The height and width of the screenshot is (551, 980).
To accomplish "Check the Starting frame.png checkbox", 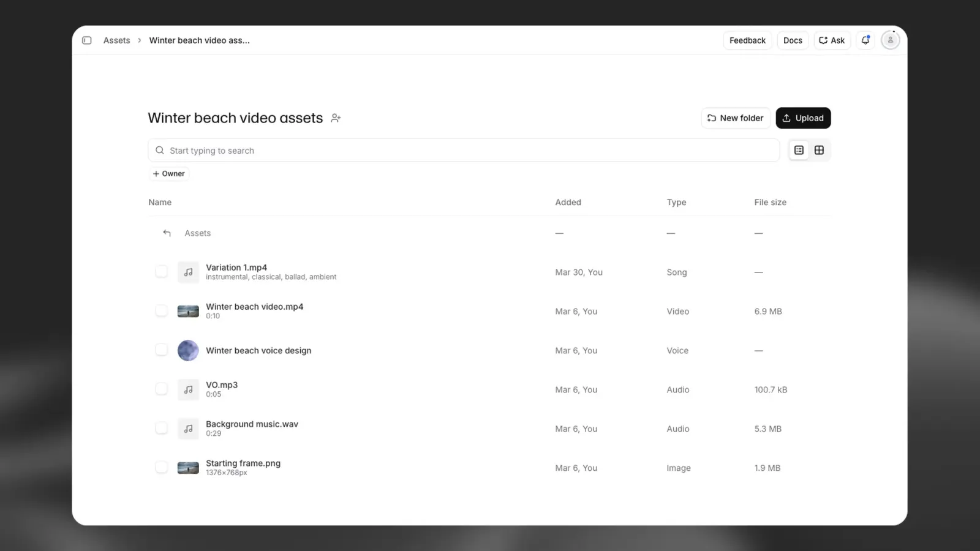I will point(161,467).
